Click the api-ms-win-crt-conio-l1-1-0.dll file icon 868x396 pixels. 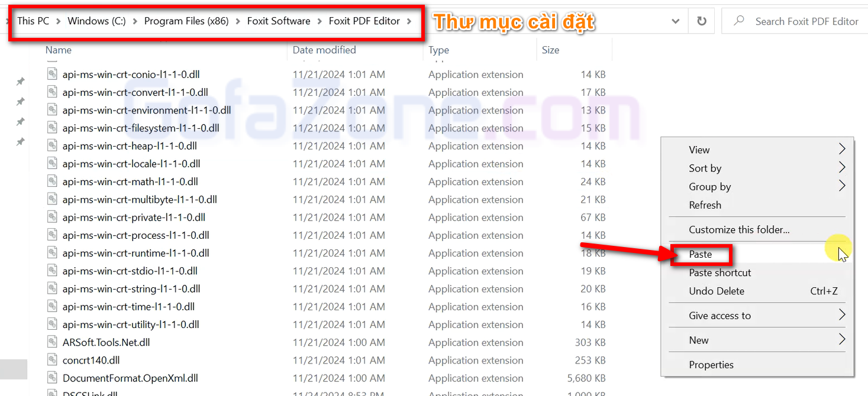tap(53, 74)
